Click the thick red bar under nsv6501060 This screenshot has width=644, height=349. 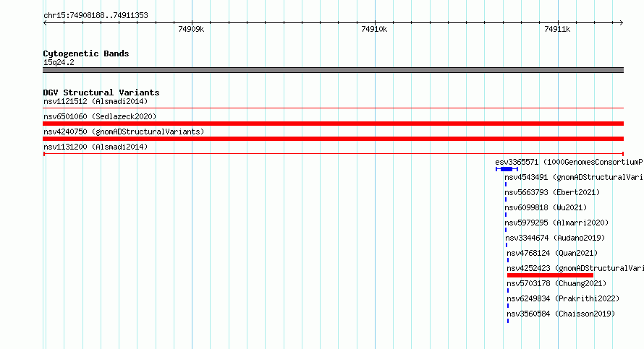tap(333, 124)
